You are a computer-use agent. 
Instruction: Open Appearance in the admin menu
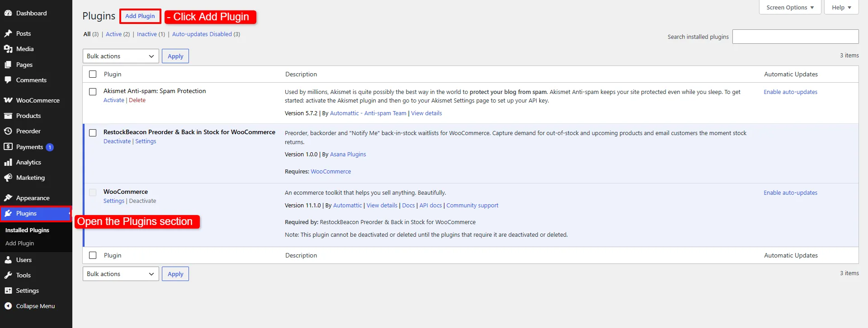click(x=33, y=198)
